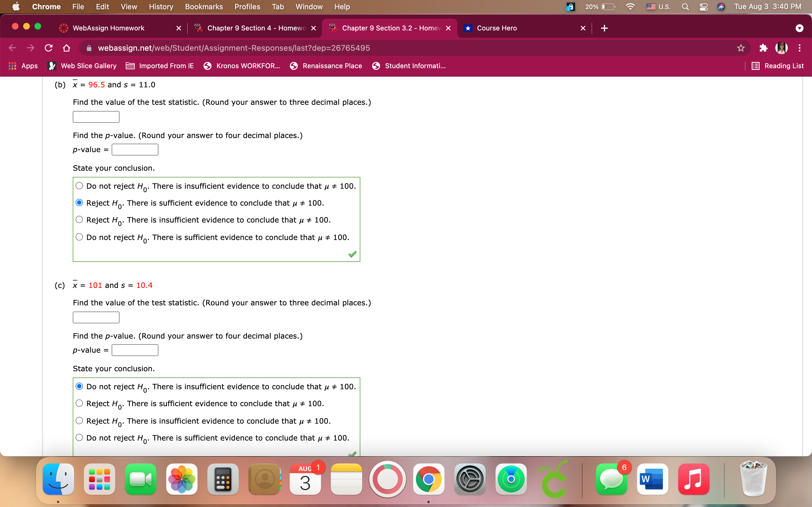
Task: Click the p-value input field for part (c)
Action: coord(134,350)
